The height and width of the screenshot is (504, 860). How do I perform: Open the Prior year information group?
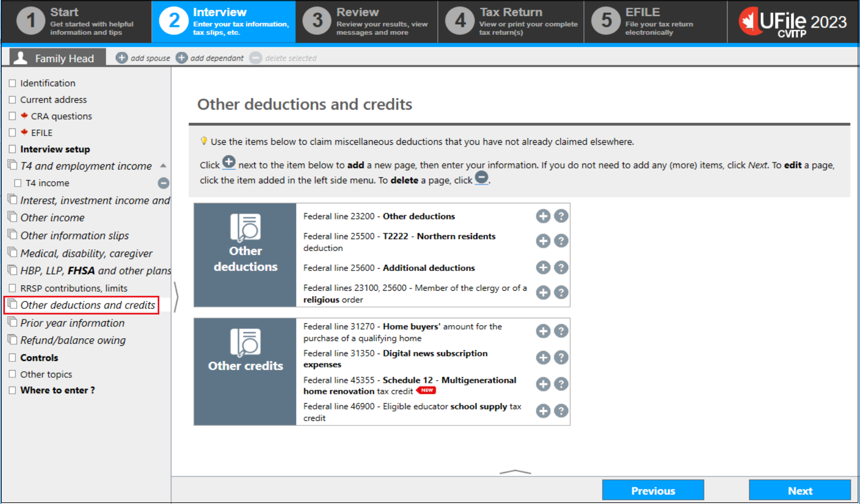pos(72,323)
